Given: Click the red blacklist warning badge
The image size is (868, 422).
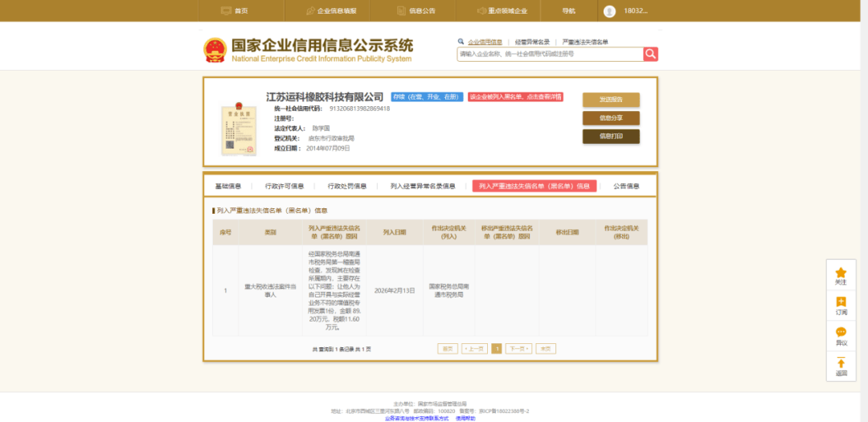Looking at the screenshot, I should click(x=515, y=96).
